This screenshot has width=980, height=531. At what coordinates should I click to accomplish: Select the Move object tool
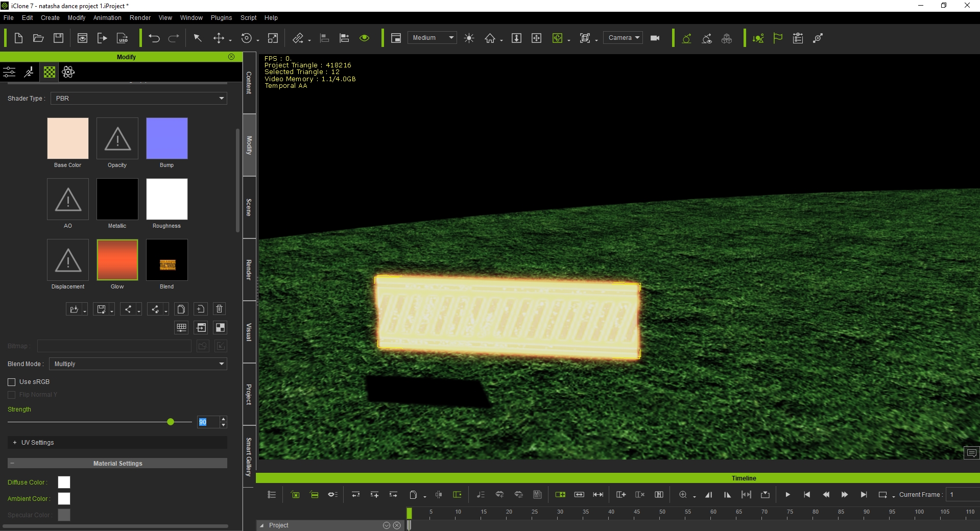click(x=219, y=38)
